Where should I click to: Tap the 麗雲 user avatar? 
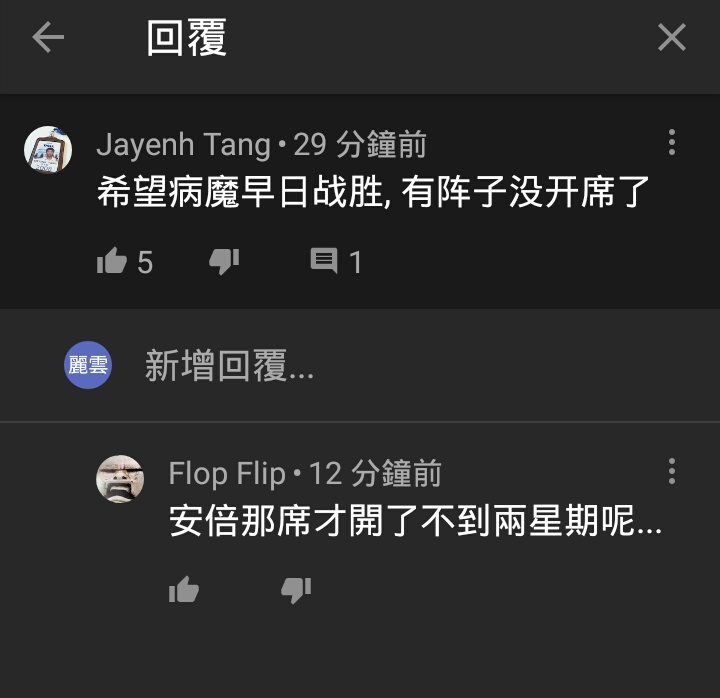88,365
